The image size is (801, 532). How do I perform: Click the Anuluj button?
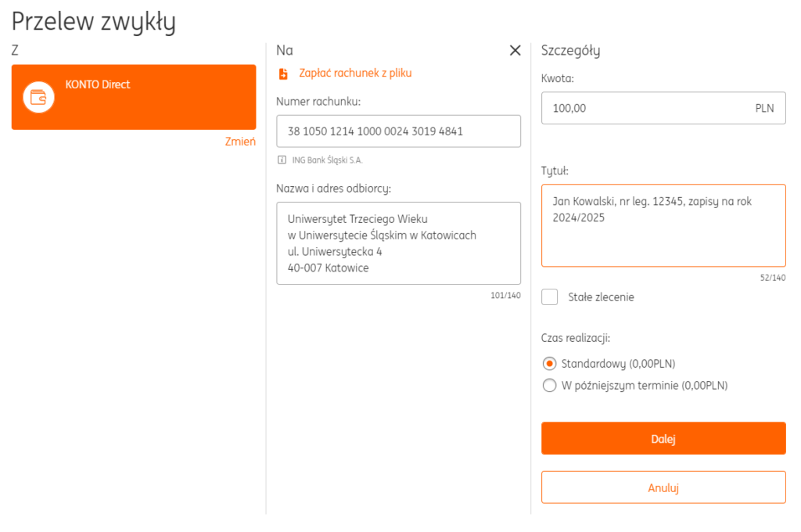pos(663,487)
